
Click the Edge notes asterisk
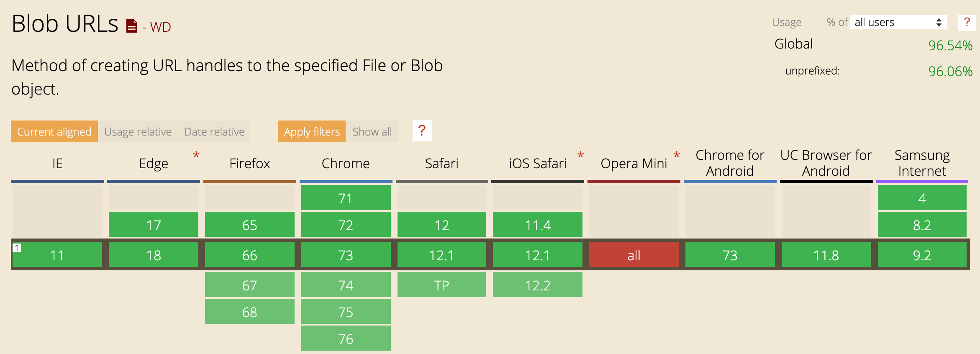[x=196, y=156]
